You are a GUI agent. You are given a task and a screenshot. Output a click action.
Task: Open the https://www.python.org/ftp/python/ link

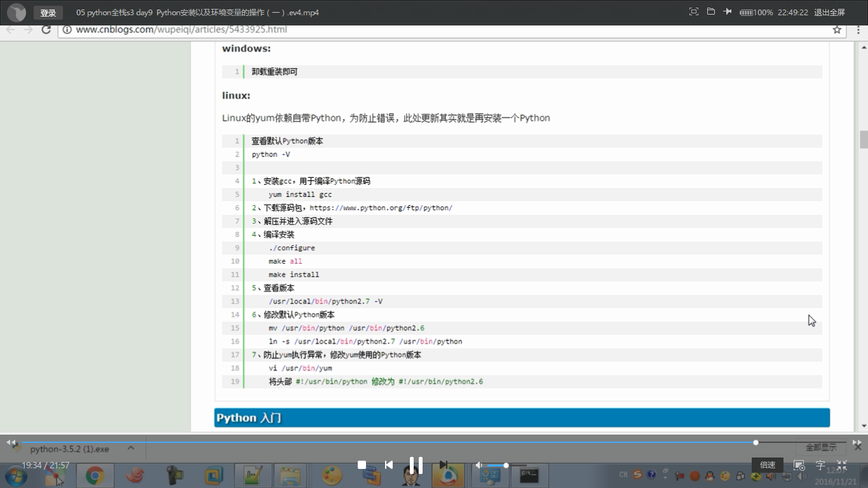pos(381,208)
